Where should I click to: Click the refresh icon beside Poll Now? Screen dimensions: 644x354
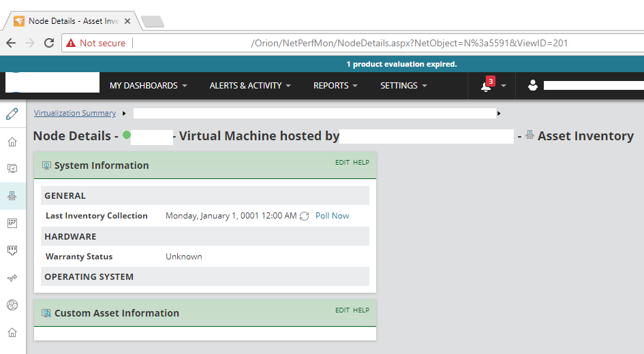coord(305,216)
